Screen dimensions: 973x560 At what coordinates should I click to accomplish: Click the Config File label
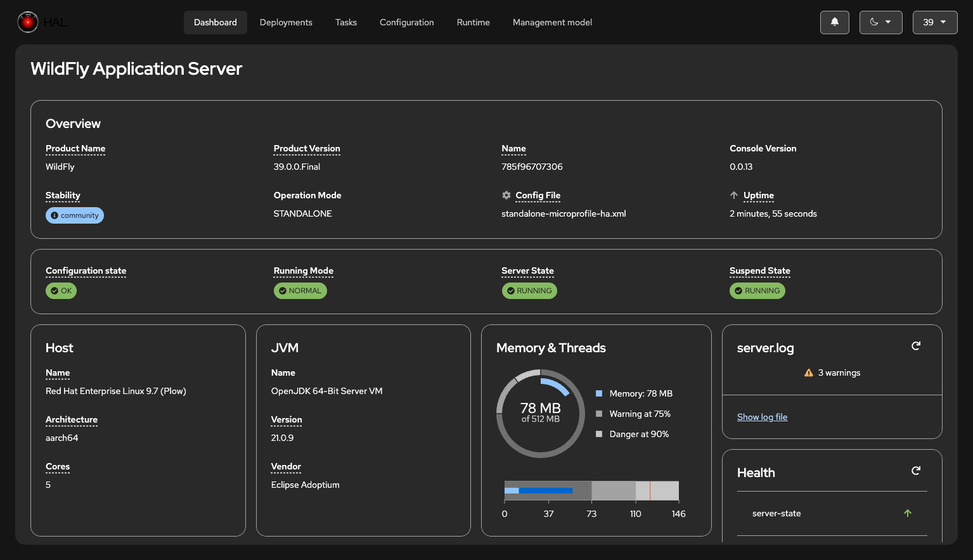538,195
